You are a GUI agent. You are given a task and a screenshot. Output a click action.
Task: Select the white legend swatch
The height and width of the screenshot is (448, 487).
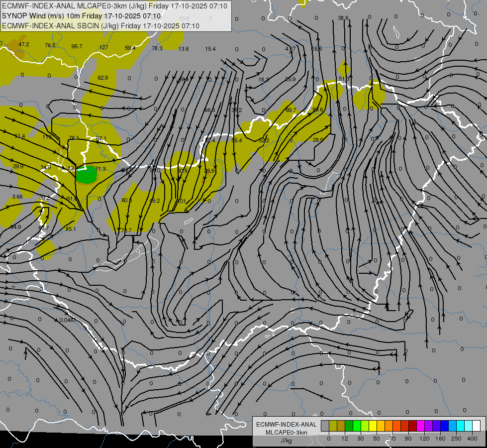(477, 426)
